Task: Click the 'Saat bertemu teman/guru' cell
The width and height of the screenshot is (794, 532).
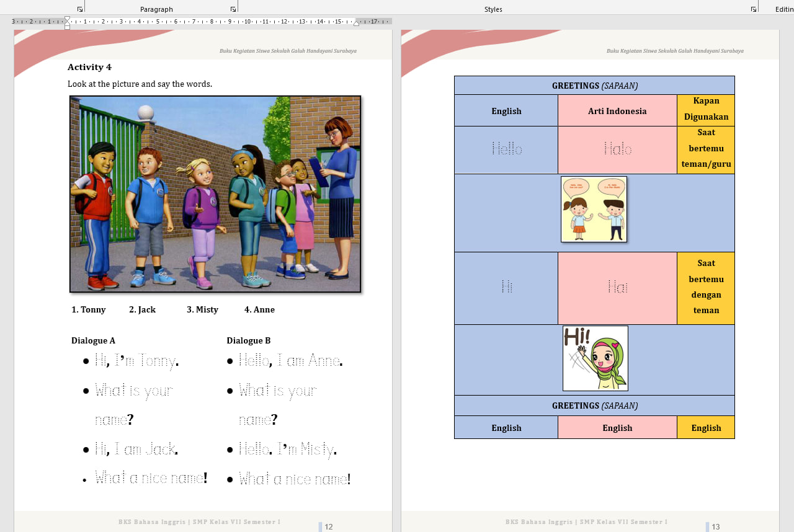Action: [x=706, y=149]
